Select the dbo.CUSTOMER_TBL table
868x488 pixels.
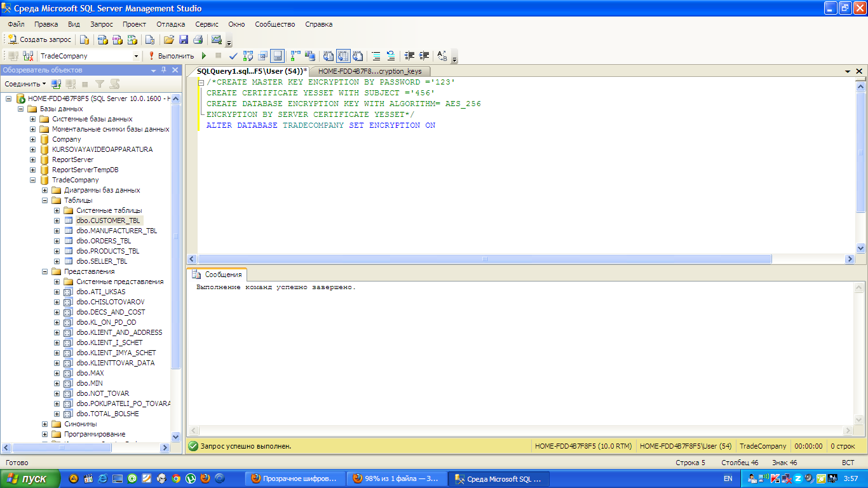[108, 220]
